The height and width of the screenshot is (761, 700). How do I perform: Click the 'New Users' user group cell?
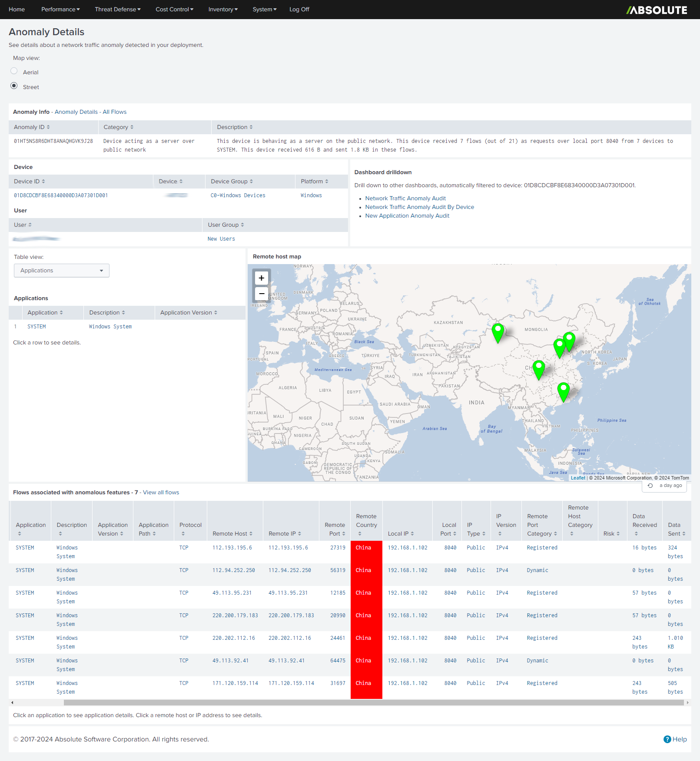[x=221, y=239]
